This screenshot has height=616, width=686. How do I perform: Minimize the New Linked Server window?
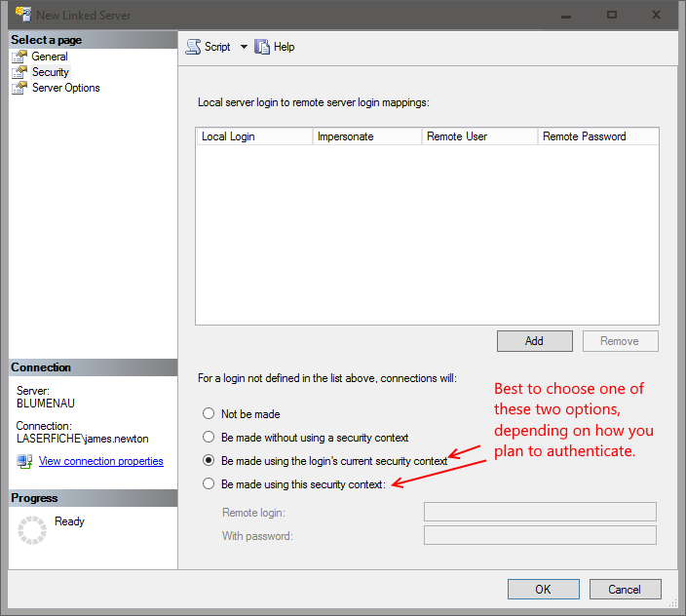tap(566, 16)
